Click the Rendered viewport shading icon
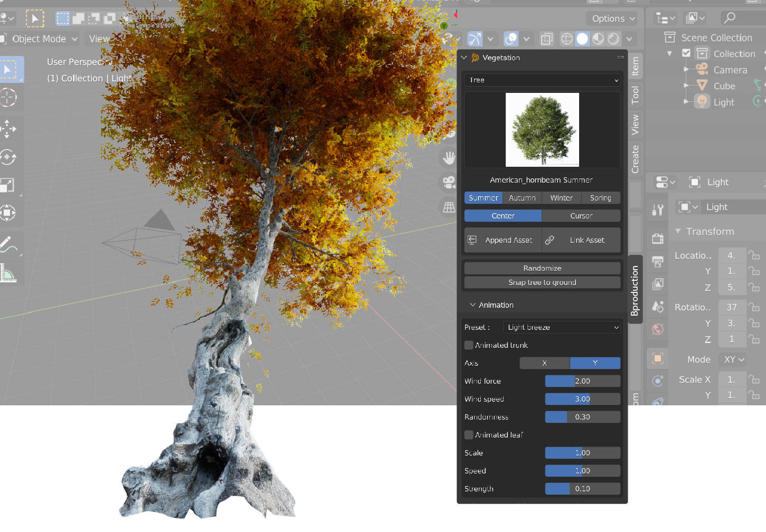 (614, 39)
